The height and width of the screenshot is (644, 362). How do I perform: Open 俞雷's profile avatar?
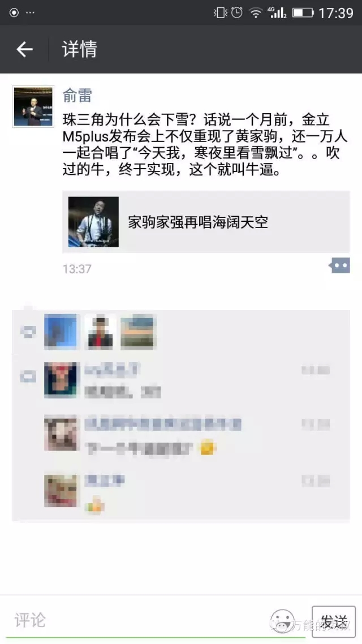point(33,106)
